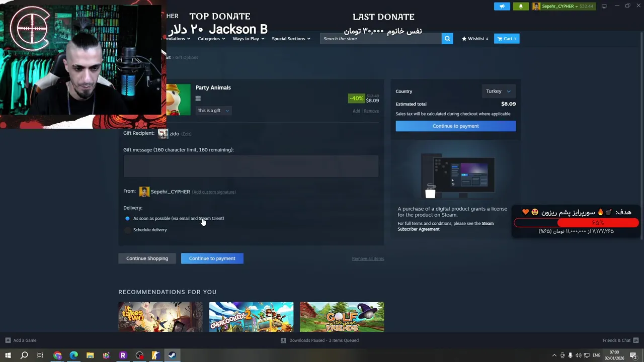Screen dimensions: 644x362
Task: Click ENG language indicator in tray
Action: [x=597, y=355]
